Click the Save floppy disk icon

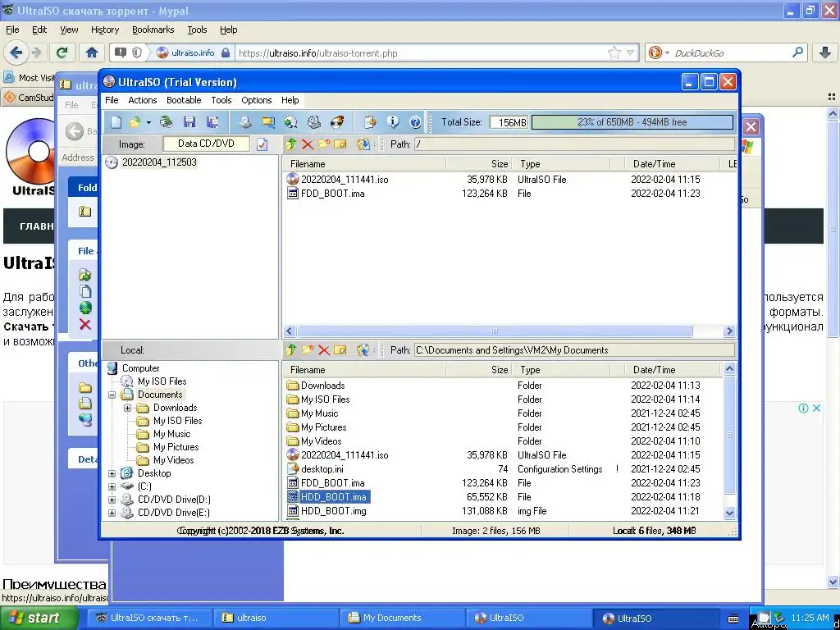coord(189,122)
